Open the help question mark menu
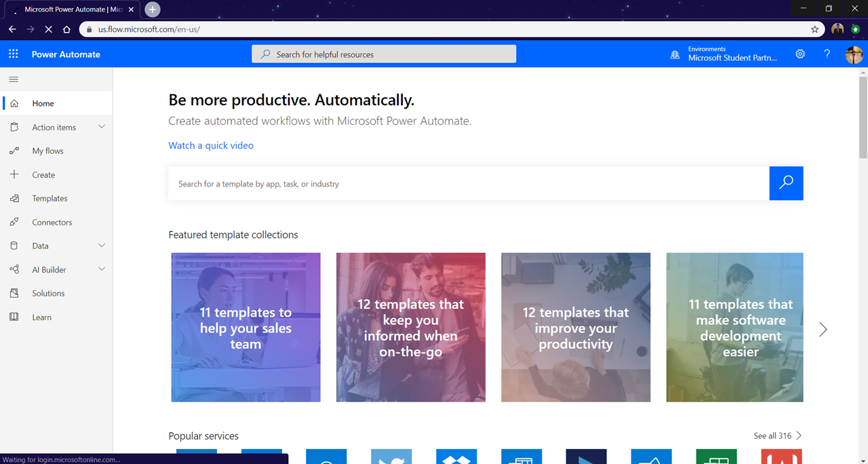This screenshot has width=868, height=464. pyautogui.click(x=827, y=54)
